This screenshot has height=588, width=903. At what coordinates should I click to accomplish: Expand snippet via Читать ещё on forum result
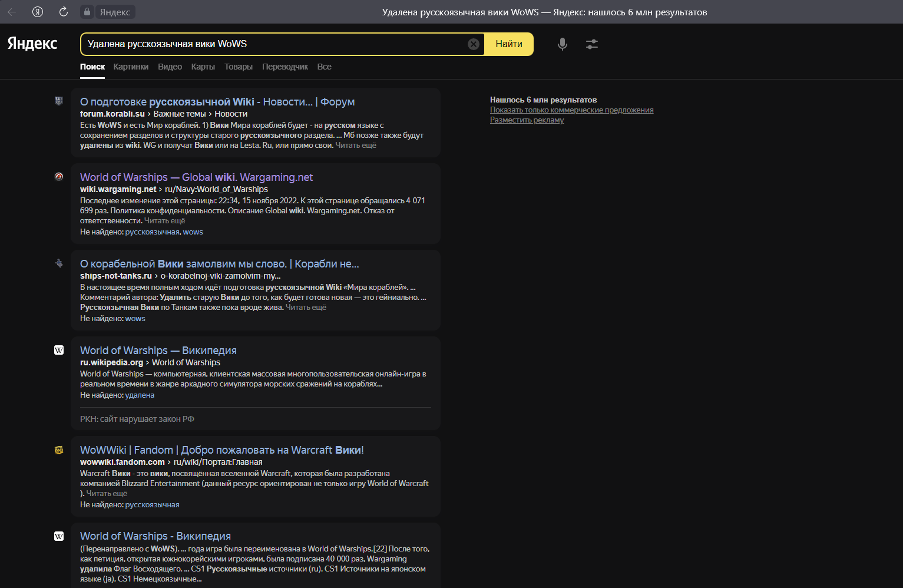click(356, 145)
